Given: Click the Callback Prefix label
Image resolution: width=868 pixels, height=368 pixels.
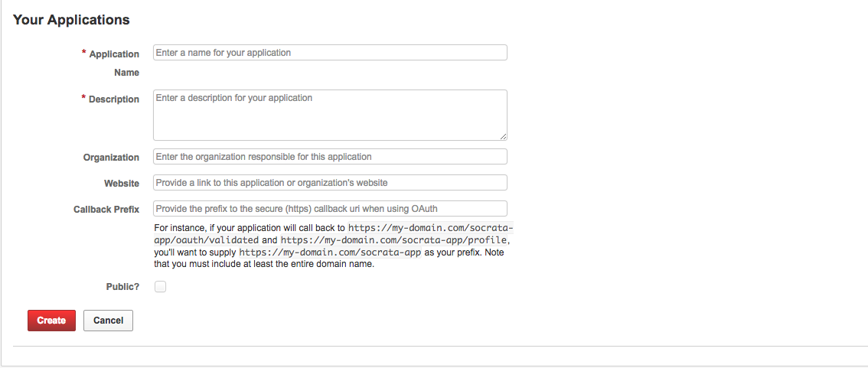Looking at the screenshot, I should point(106,209).
